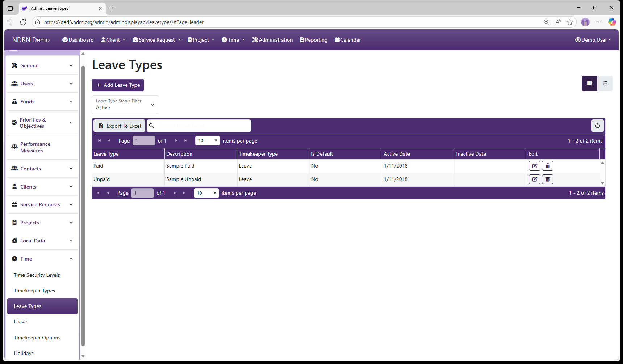Expand the Funds sidebar section

pyautogui.click(x=42, y=102)
